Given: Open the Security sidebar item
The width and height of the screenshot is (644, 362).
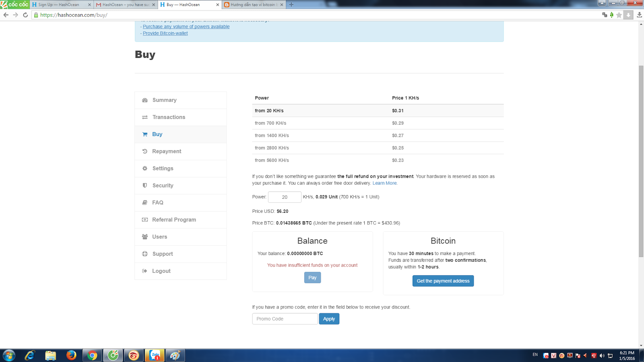Looking at the screenshot, I should pos(181,185).
